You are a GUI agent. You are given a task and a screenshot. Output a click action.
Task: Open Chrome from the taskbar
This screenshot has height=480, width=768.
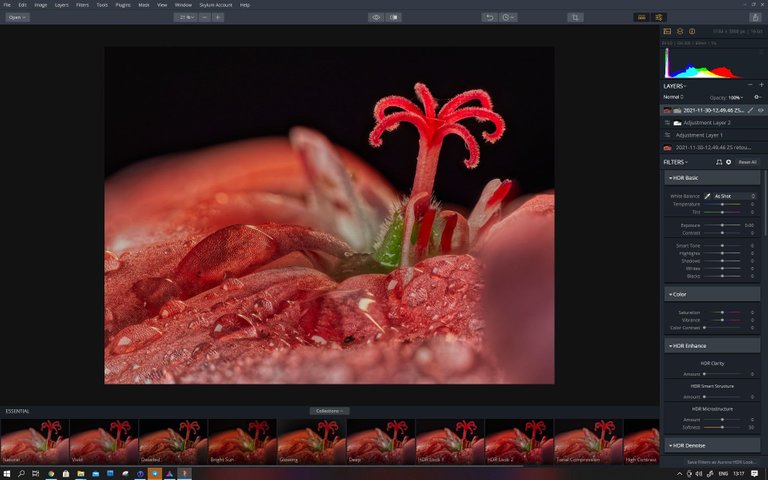(x=51, y=474)
